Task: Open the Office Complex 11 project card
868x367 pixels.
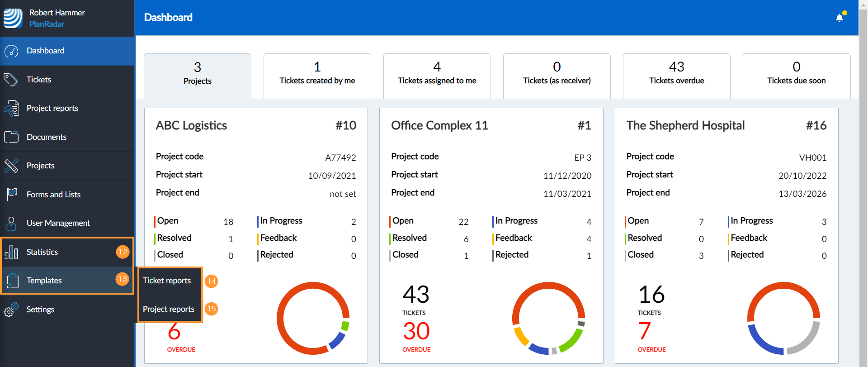Action: [439, 125]
